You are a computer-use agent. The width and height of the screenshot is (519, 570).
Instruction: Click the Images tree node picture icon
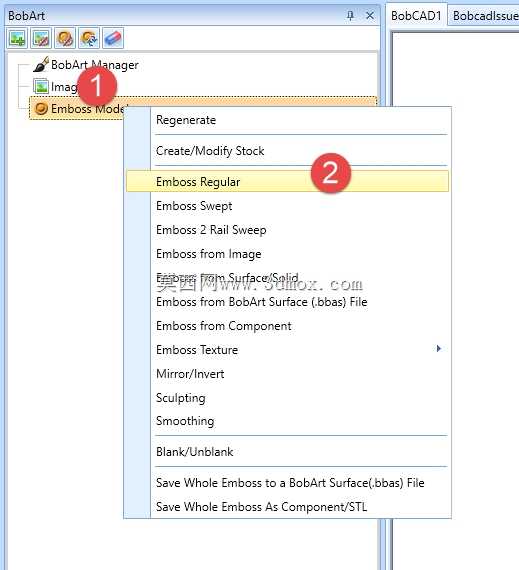point(41,87)
